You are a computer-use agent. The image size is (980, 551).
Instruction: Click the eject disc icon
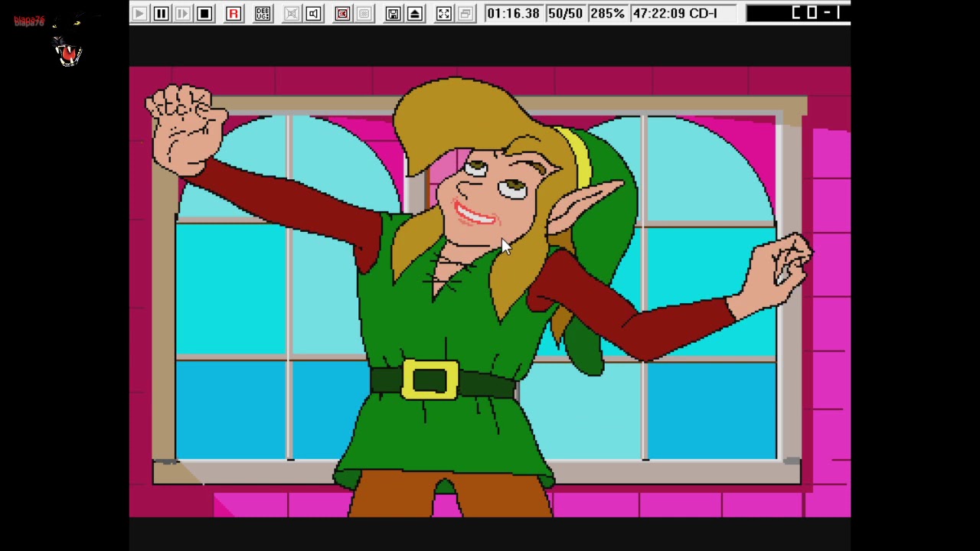coord(414,13)
